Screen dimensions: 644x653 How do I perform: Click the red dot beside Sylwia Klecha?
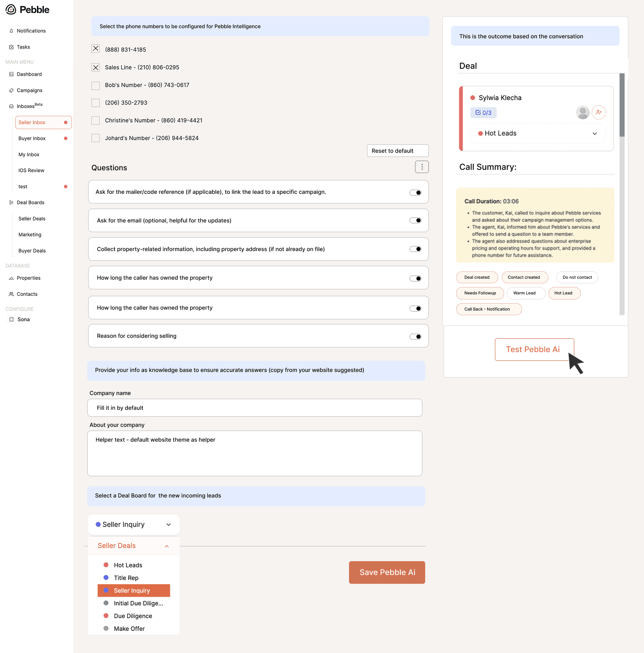pos(473,98)
